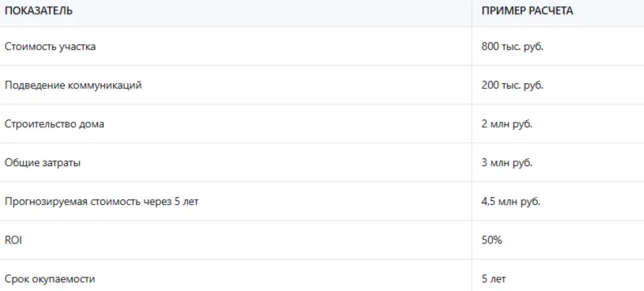Viewport: 644px width, 291px height.
Task: Select the Общие затраты cell
Action: (43, 163)
